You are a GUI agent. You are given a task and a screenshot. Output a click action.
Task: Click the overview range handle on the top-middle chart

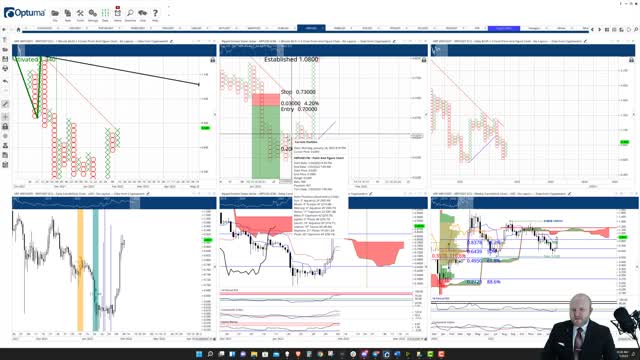point(280,51)
